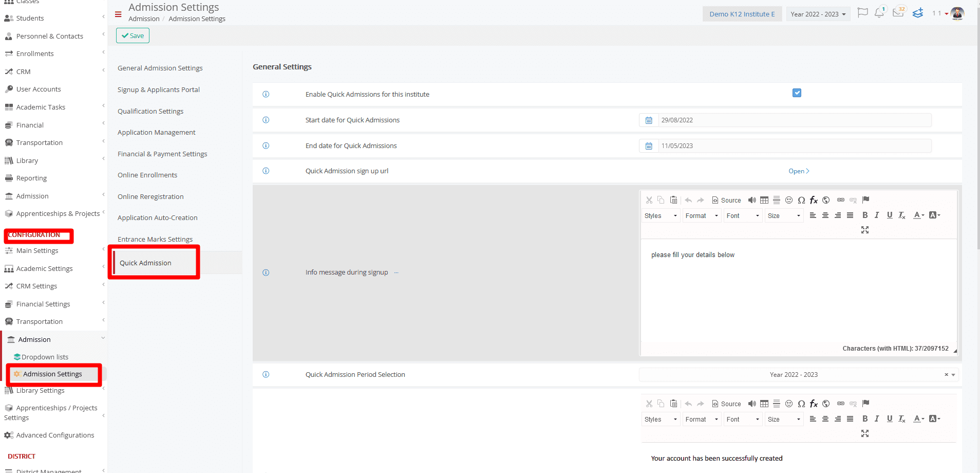The image size is (980, 473).
Task: Select Entrance Marks Settings tab
Action: tap(155, 239)
